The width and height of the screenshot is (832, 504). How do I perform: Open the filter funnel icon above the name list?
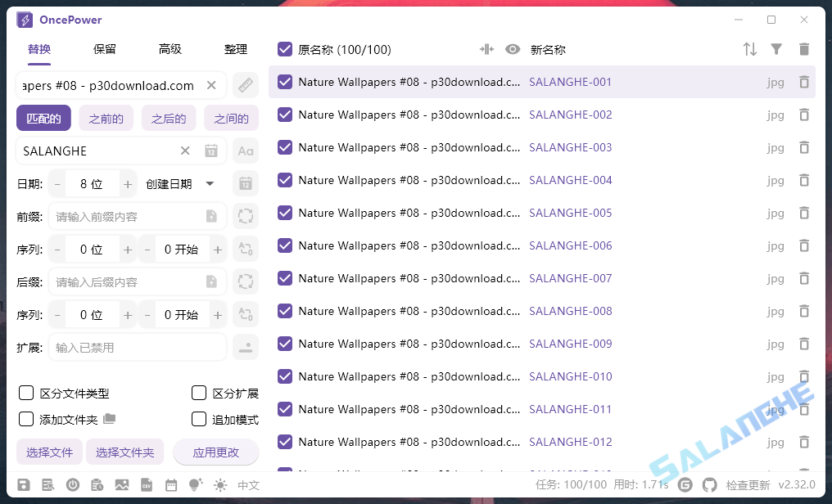776,49
